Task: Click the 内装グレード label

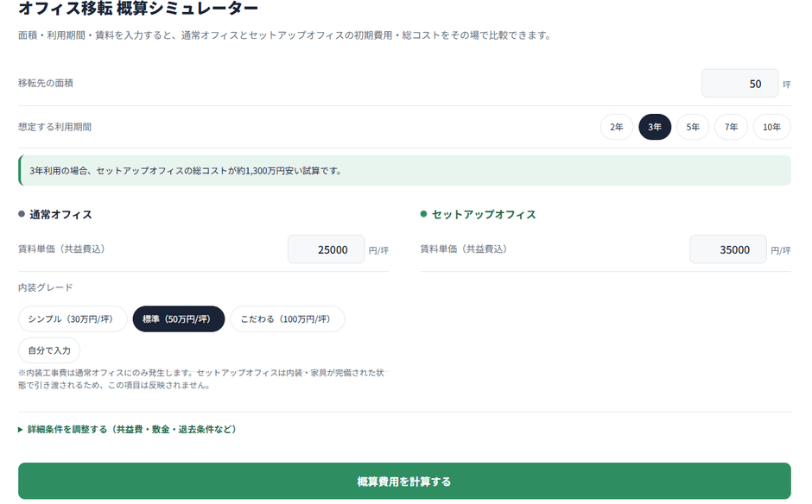Action: pyautogui.click(x=46, y=287)
